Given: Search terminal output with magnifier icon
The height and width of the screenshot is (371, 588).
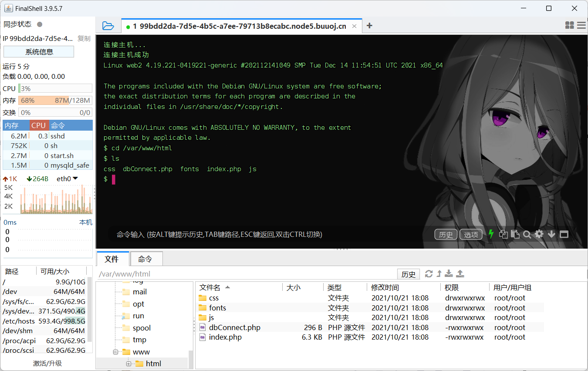Looking at the screenshot, I should pos(527,234).
